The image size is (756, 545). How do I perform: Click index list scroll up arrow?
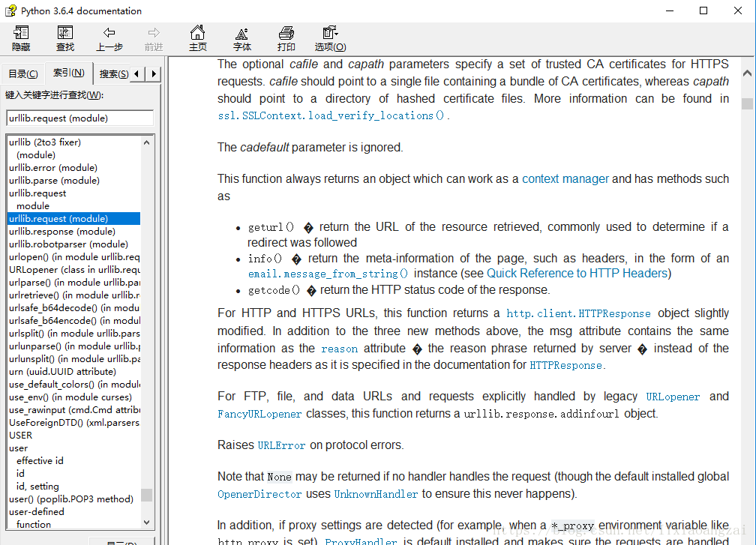(x=146, y=142)
